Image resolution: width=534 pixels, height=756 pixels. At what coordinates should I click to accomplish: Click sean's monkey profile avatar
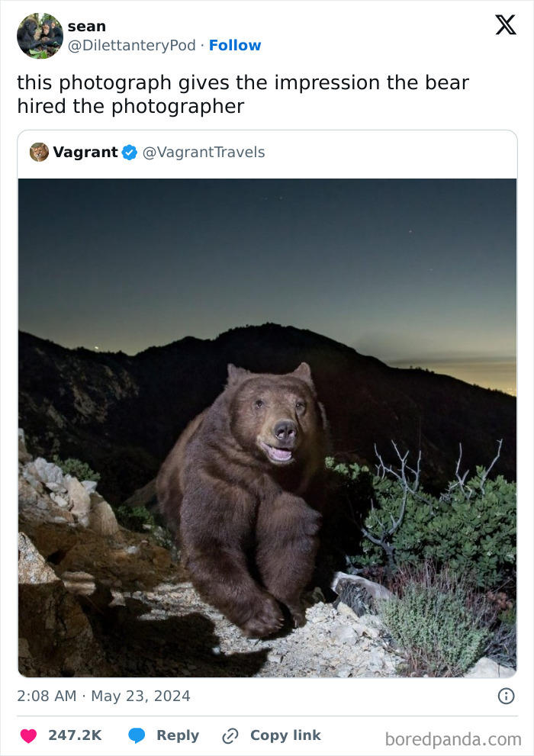click(x=40, y=36)
